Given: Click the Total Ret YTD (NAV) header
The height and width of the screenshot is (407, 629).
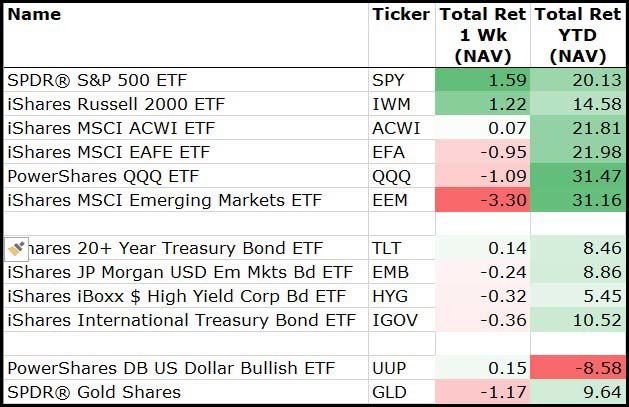Looking at the screenshot, I should (578, 35).
